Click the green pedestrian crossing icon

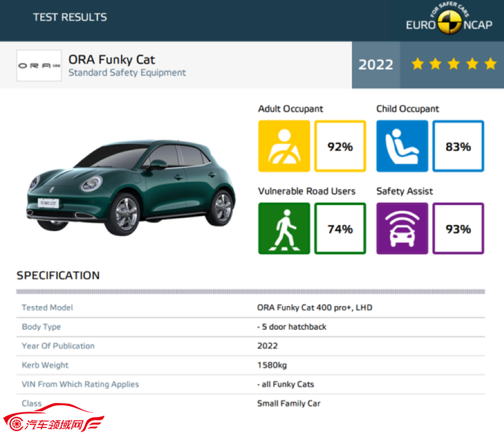click(284, 228)
